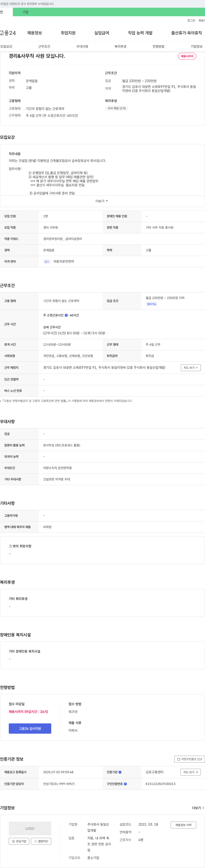Image resolution: width=205 pixels, height=868 pixels.
Task: Apply with 고용24 입사지원 button
Action: click(30, 728)
